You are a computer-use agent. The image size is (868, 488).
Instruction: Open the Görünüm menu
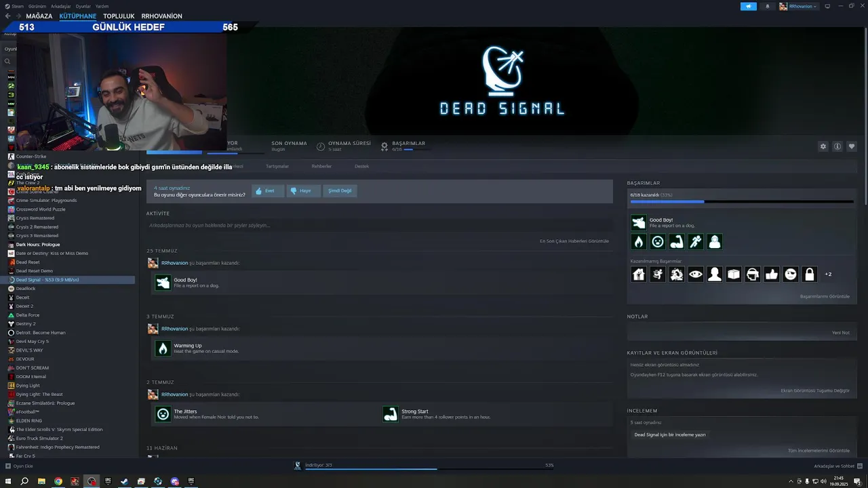[x=37, y=6]
